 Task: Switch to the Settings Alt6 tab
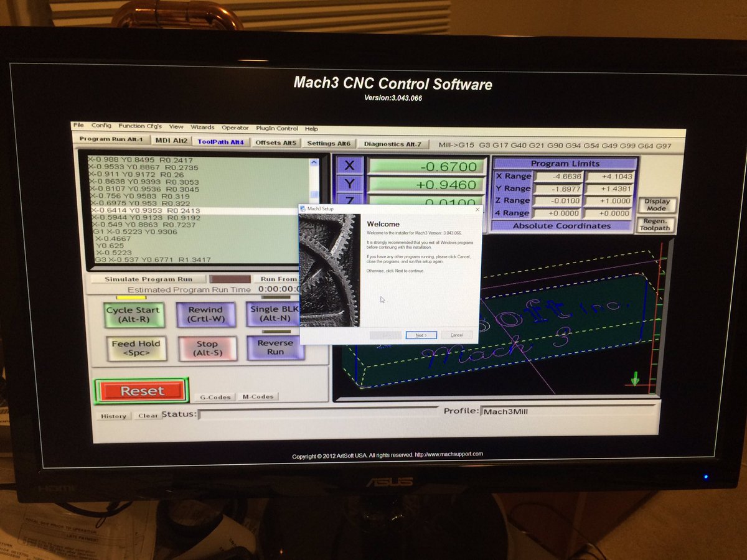[x=329, y=143]
